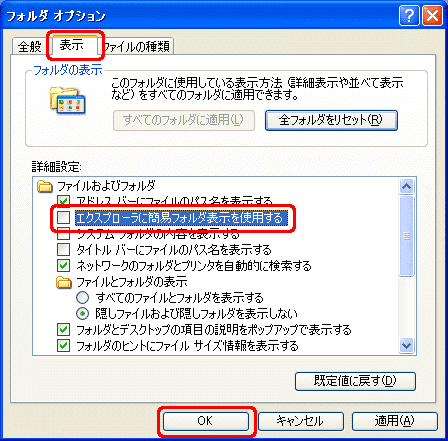The image size is (448, 441).
Task: Close the フォルダ オプション dialog
Action: [x=432, y=15]
